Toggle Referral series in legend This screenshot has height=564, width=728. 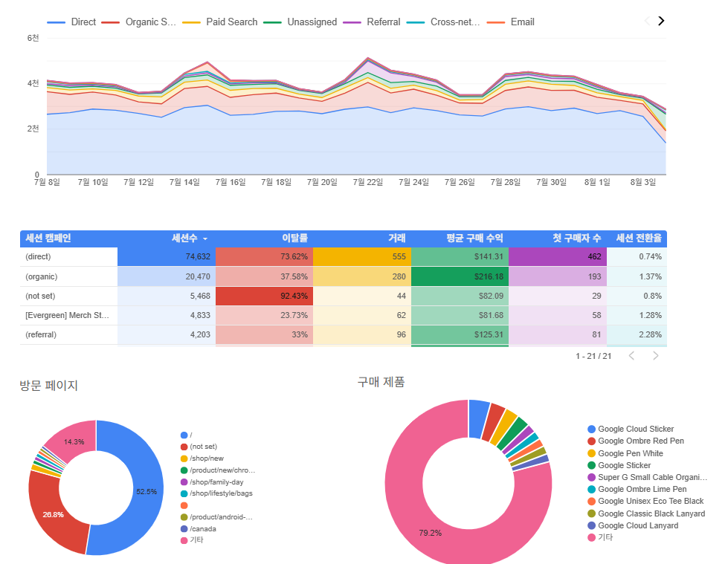click(371, 22)
